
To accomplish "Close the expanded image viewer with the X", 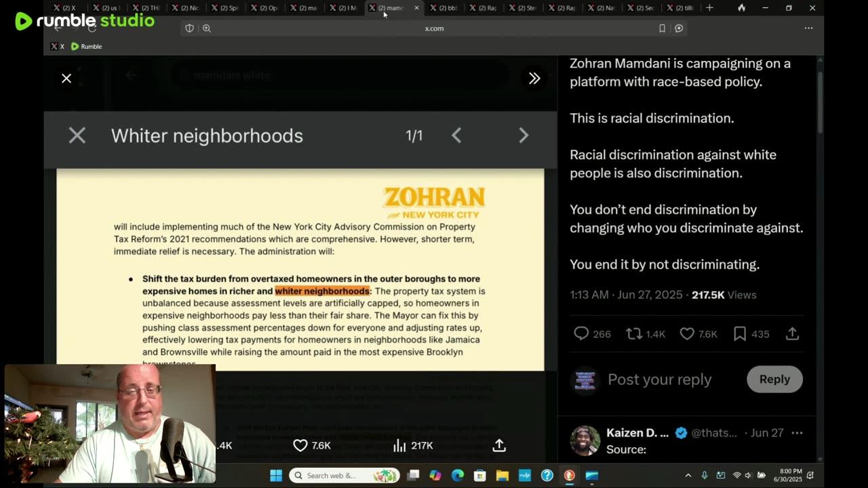I will 66,79.
